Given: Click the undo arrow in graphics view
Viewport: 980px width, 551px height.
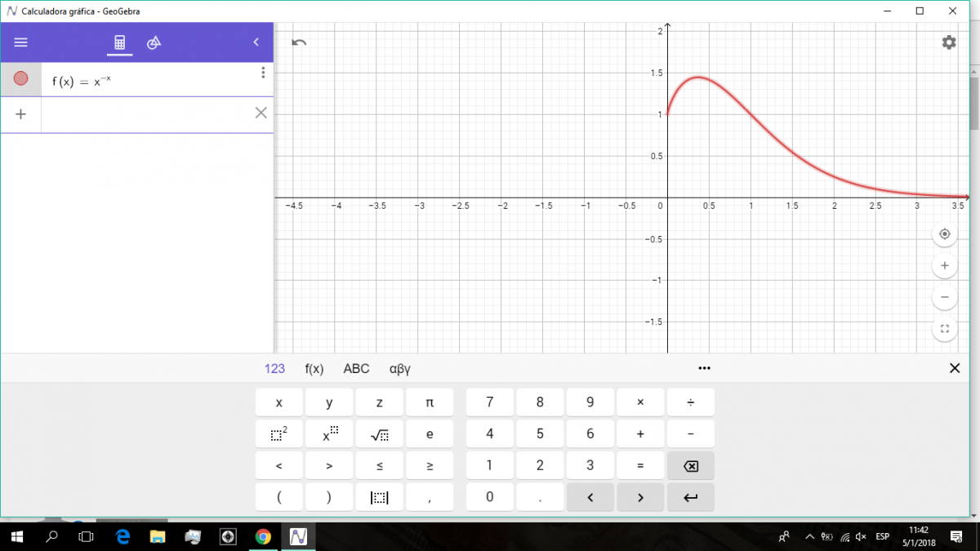Looking at the screenshot, I should 299,42.
